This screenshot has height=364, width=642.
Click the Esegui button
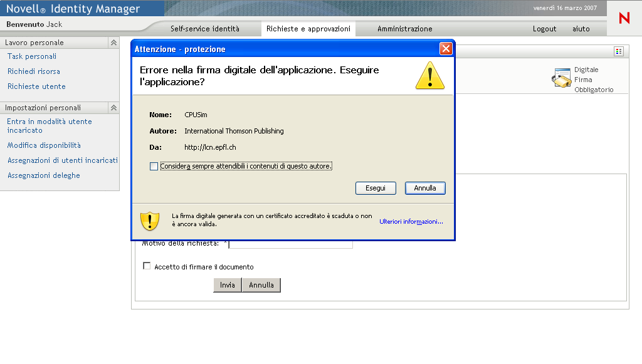[x=376, y=188]
